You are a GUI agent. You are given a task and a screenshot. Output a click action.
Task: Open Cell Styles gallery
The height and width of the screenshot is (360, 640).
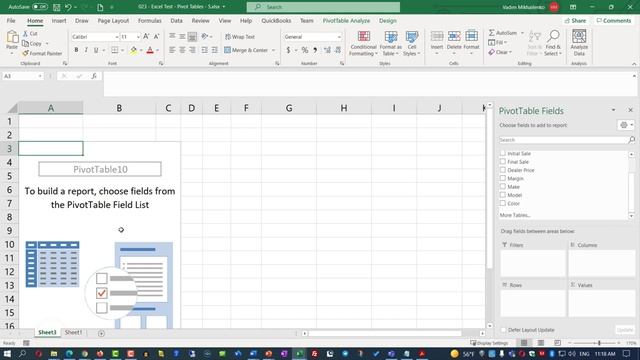point(411,43)
